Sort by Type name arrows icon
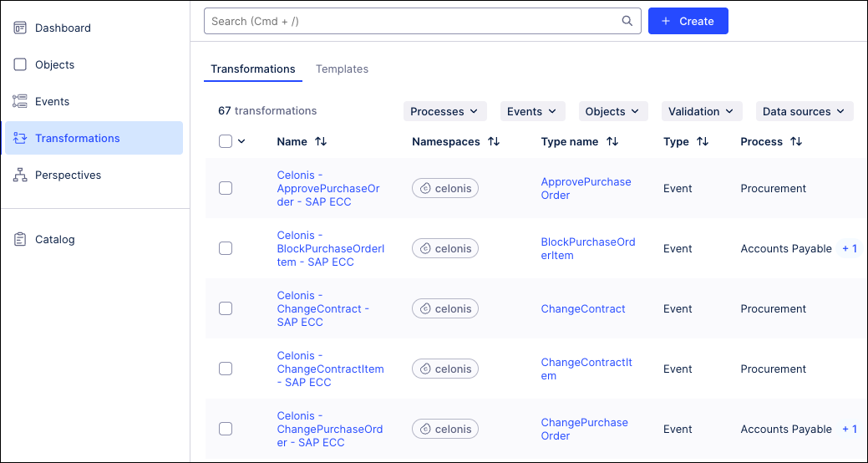The height and width of the screenshot is (463, 868). click(612, 142)
